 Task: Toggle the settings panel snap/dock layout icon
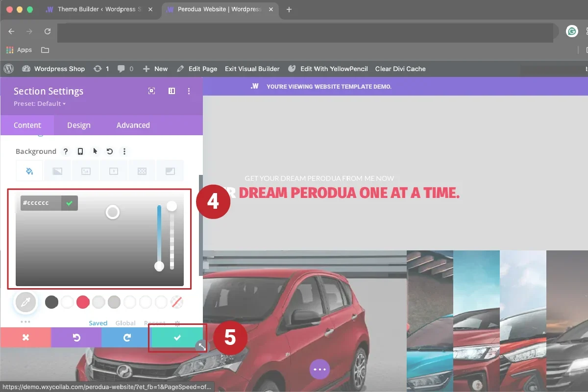(x=171, y=91)
